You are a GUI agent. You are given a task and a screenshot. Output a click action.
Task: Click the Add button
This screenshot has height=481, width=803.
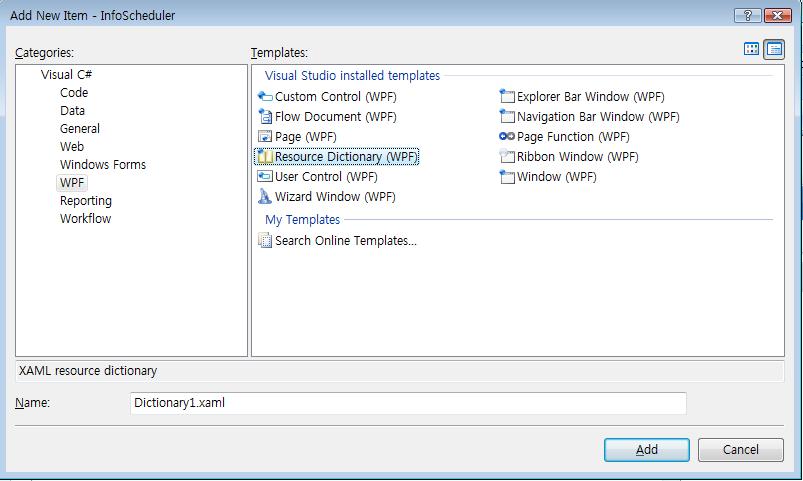(x=647, y=450)
